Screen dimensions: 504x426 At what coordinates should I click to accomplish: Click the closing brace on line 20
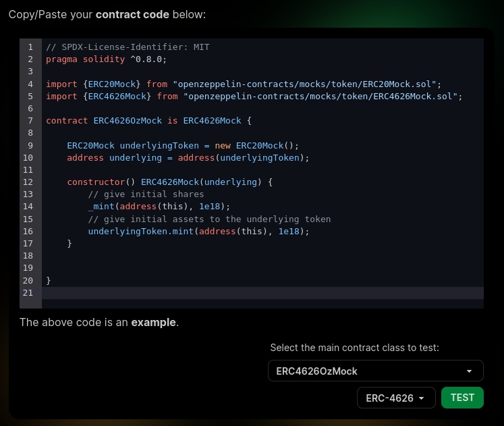click(x=48, y=281)
